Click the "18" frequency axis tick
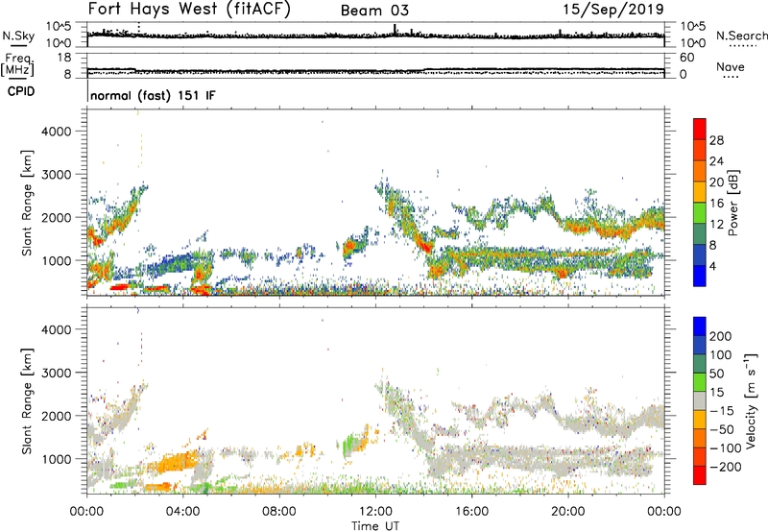 pos(65,58)
